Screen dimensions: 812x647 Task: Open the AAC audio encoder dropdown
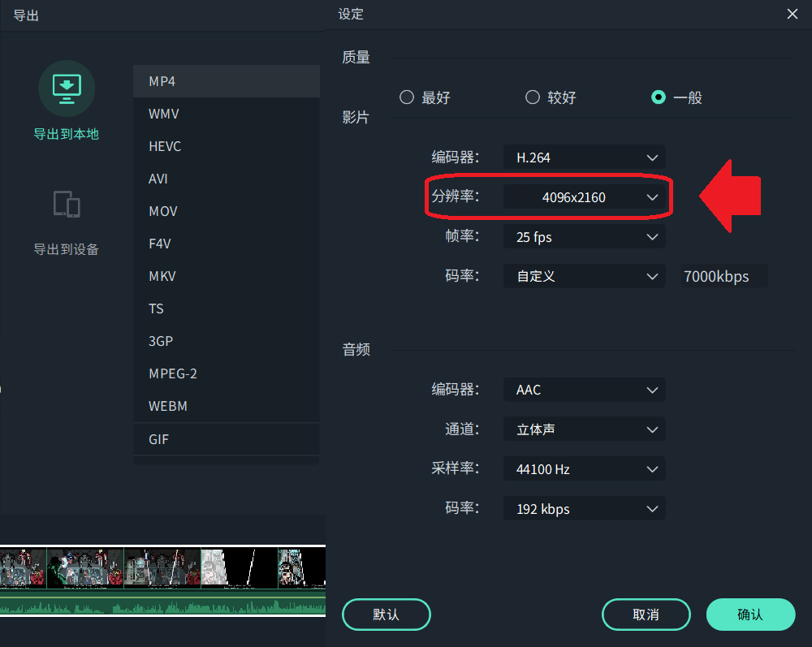(x=584, y=390)
